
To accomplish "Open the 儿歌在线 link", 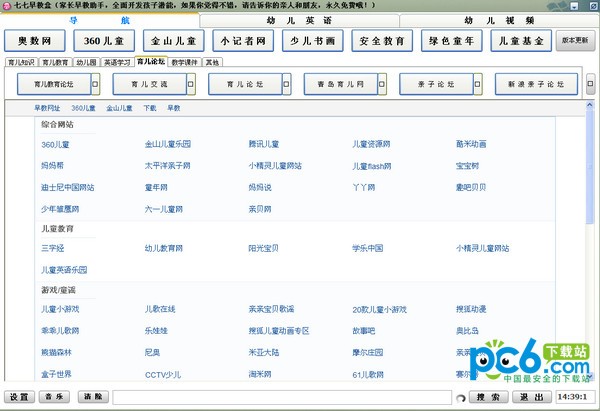I will click(160, 309).
